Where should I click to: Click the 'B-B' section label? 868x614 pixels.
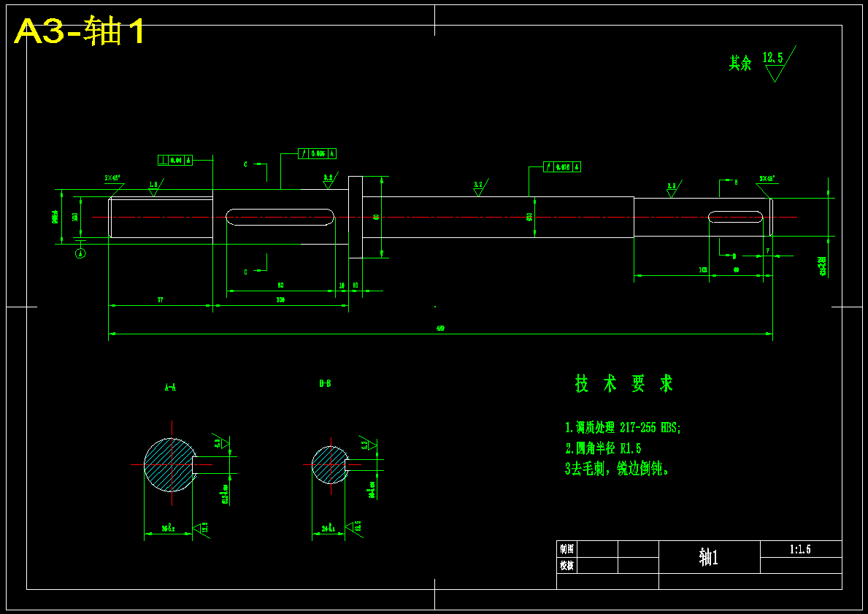(325, 383)
